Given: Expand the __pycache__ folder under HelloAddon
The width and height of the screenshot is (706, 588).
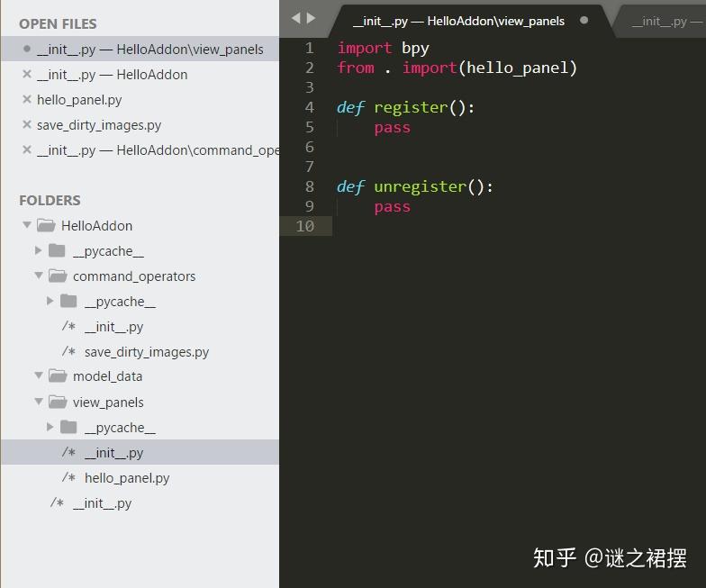Looking at the screenshot, I should (x=38, y=250).
